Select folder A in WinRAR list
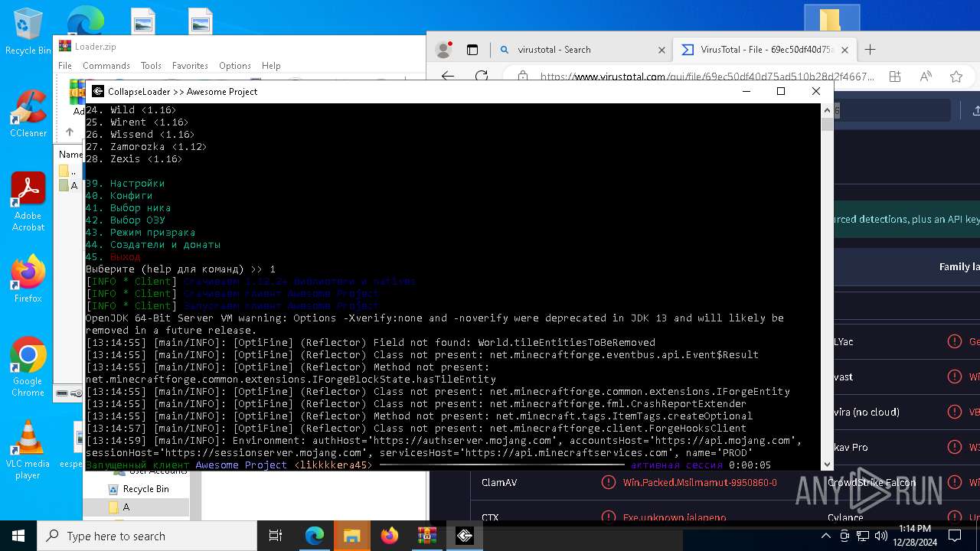The height and width of the screenshot is (551, 980). click(69, 185)
